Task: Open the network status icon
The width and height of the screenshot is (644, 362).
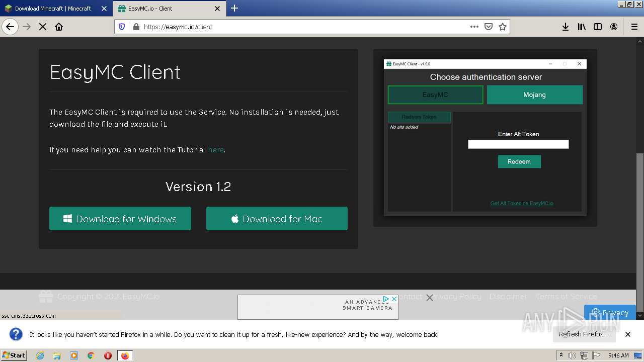Action: [584, 355]
